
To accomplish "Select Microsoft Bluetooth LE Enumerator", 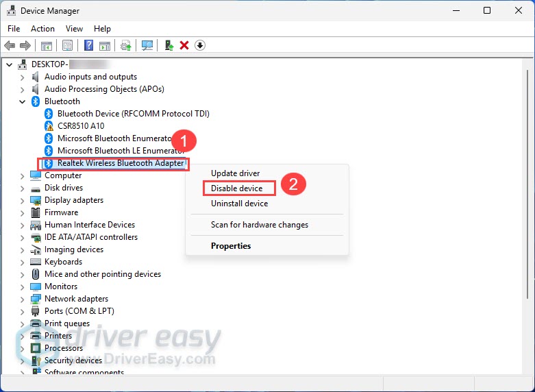I will [x=121, y=151].
